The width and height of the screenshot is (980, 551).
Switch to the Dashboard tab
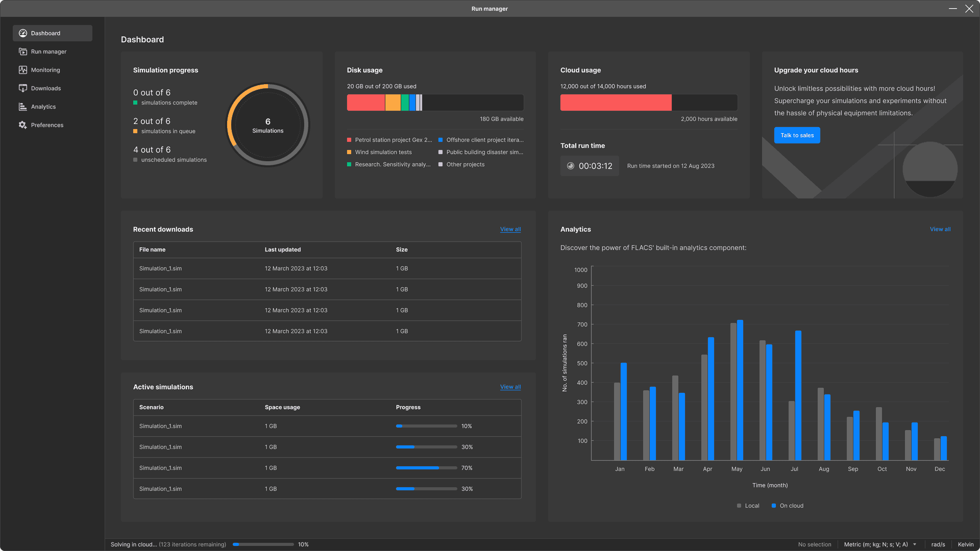tap(45, 33)
